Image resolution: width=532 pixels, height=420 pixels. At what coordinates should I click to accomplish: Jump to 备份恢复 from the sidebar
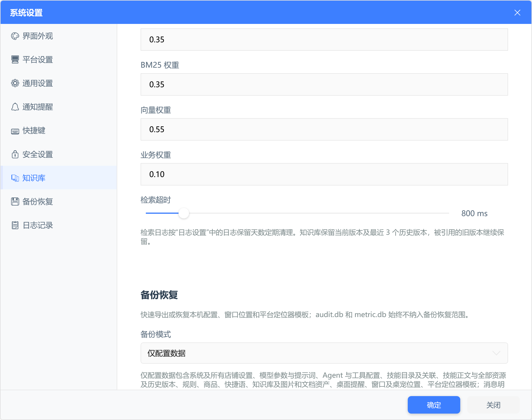click(x=59, y=201)
